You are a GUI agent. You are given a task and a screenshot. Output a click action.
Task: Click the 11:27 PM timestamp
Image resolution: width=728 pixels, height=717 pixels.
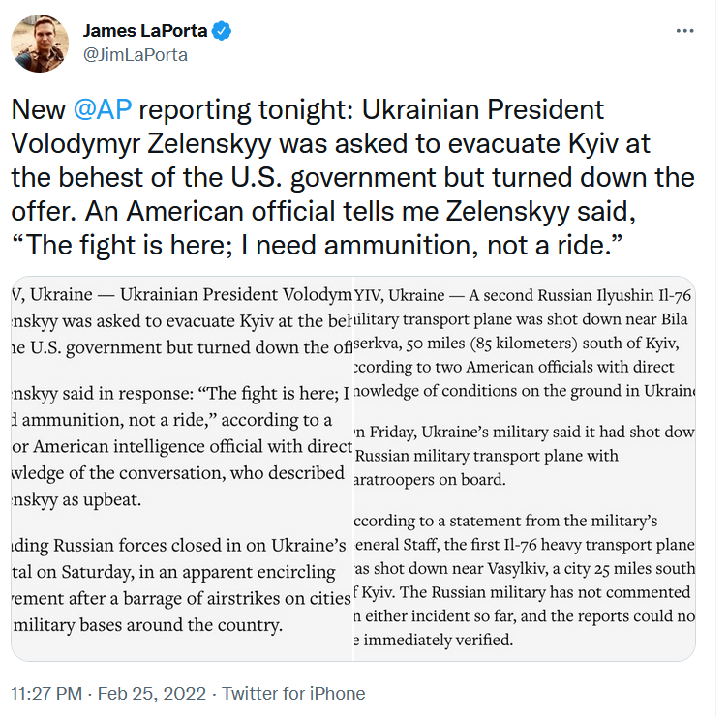48,694
